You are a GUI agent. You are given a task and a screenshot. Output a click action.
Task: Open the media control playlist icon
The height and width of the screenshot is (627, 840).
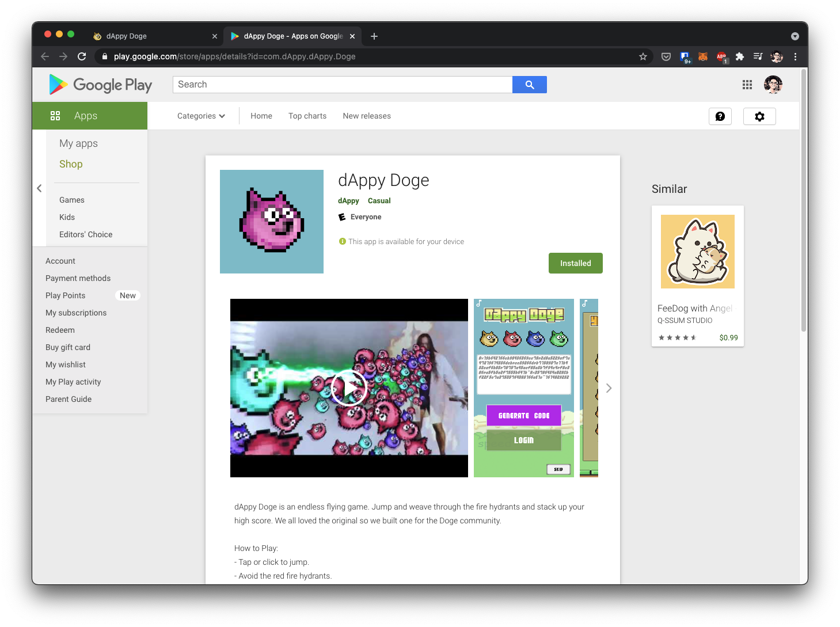tap(758, 56)
